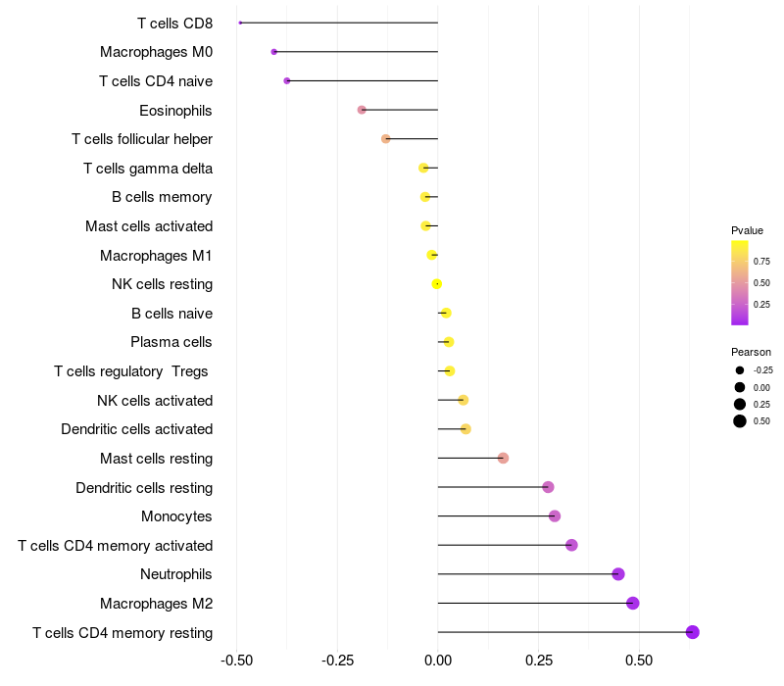The height and width of the screenshot is (686, 784).
Task: Select the T cells CD4 naive dot
Action: point(287,81)
